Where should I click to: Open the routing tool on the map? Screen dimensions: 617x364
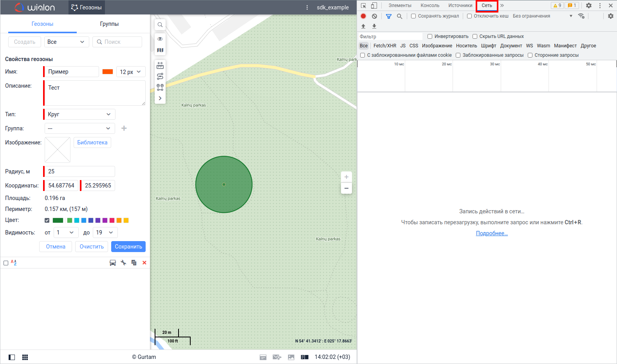click(160, 76)
